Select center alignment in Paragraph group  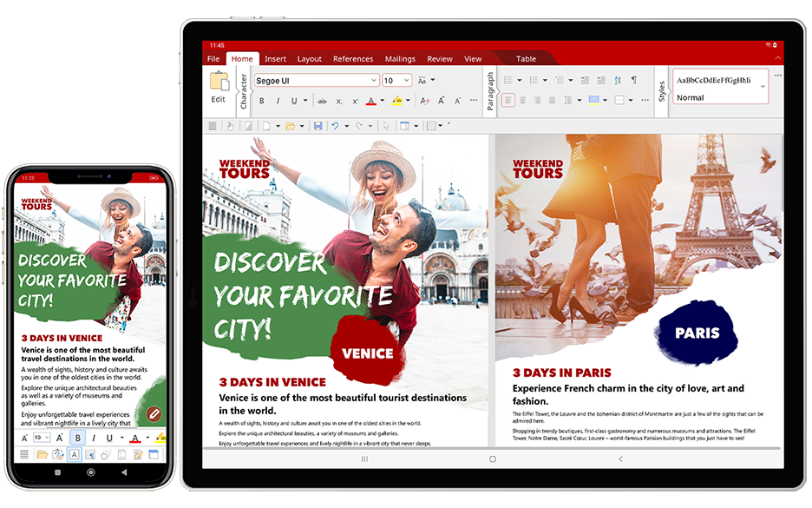click(x=522, y=100)
